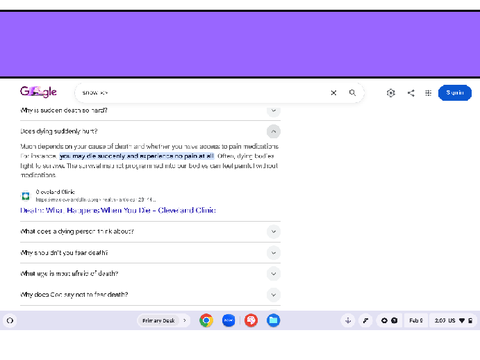
Task: Clear the search box text
Action: [x=333, y=93]
